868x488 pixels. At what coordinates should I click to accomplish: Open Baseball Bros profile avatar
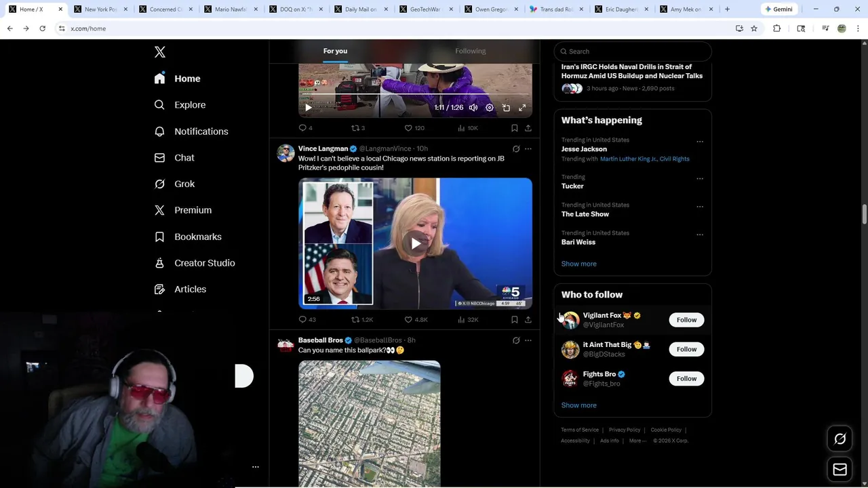pos(285,344)
